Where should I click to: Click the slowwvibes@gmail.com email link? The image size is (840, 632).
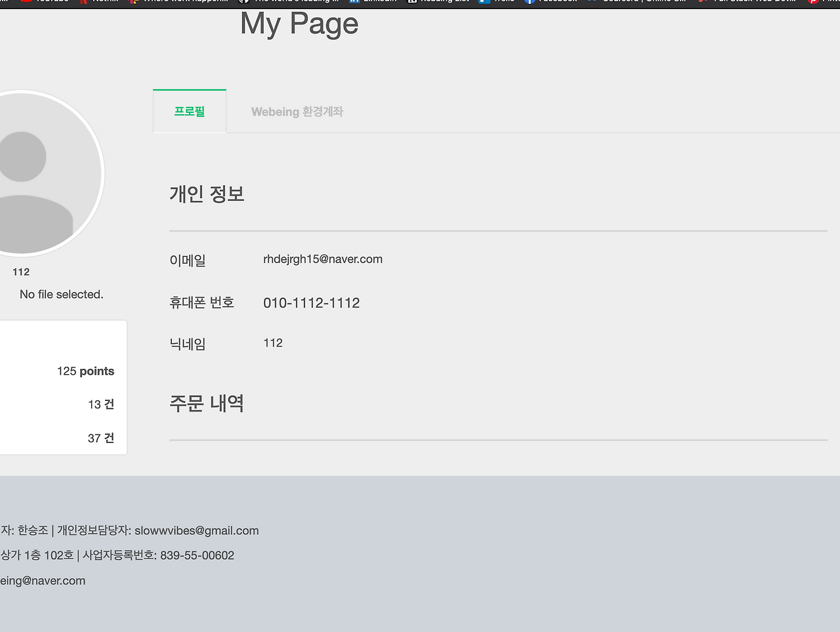point(196,530)
